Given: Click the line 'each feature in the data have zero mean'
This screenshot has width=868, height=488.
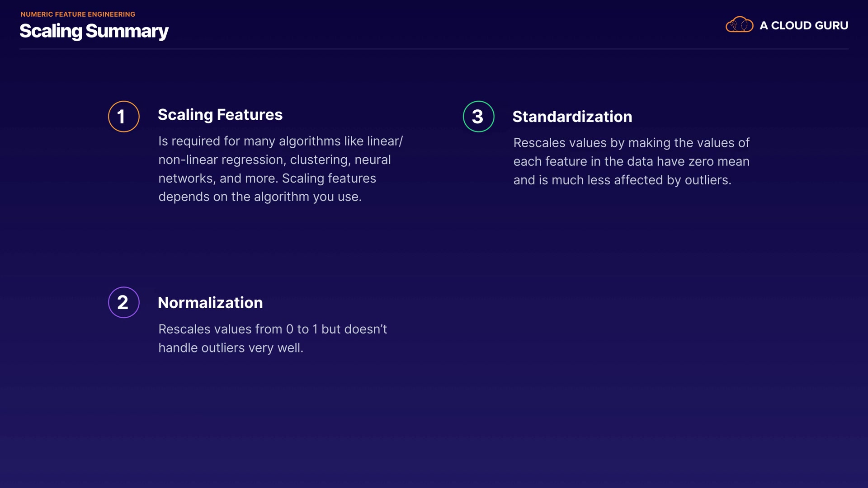Looking at the screenshot, I should tap(631, 161).
